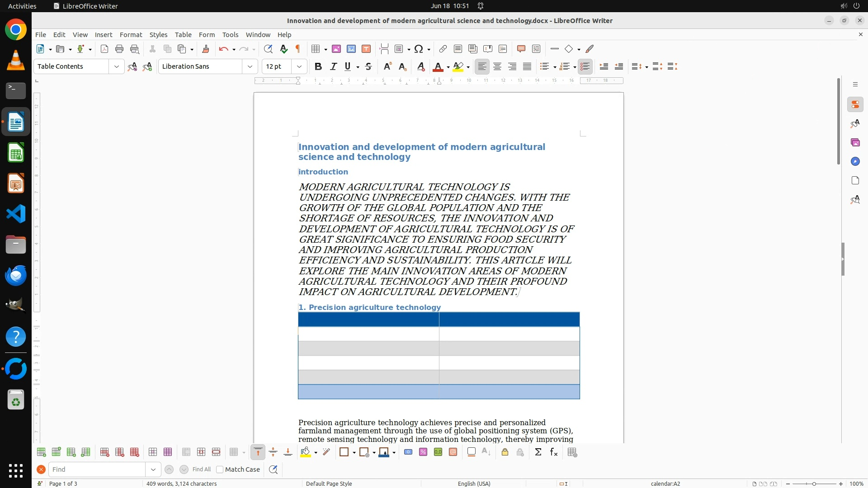The image size is (868, 488).
Task: Click the Find All button
Action: pos(202,469)
